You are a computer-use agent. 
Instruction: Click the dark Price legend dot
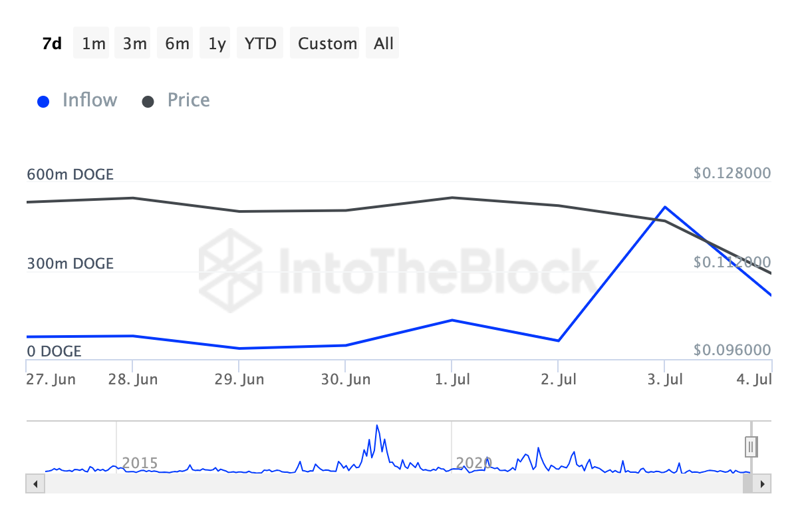(148, 102)
